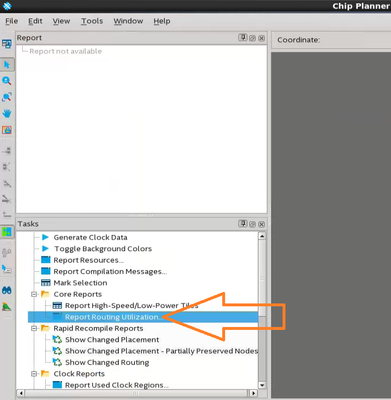Viewport: 391px width, 400px height.
Task: Open the Tools menu
Action: coord(92,21)
